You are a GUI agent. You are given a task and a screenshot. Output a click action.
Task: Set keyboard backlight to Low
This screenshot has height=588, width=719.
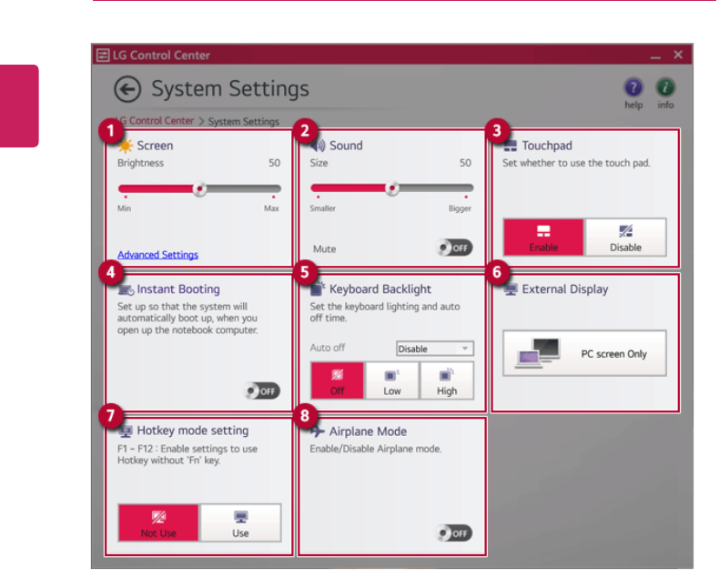pyautogui.click(x=391, y=380)
